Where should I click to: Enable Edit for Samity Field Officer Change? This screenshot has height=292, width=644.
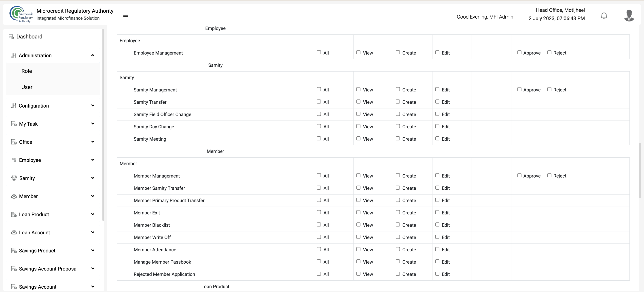click(x=437, y=114)
